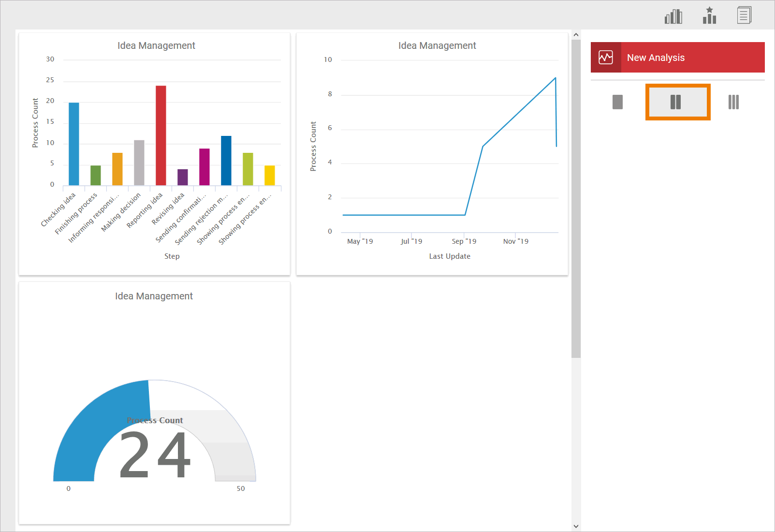Click the New Analysis button
Image resolution: width=775 pixels, height=532 pixels.
tap(678, 58)
